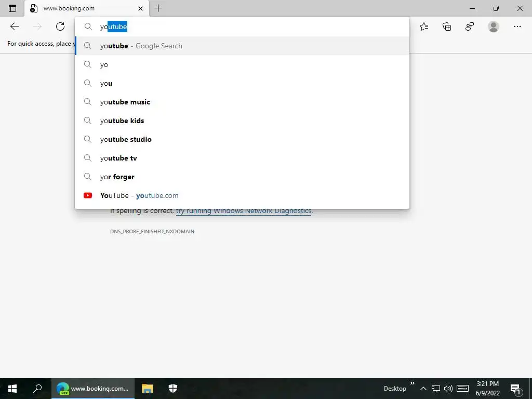532x399 pixels.
Task: Open Settings and more ellipsis menu
Action: [517, 26]
